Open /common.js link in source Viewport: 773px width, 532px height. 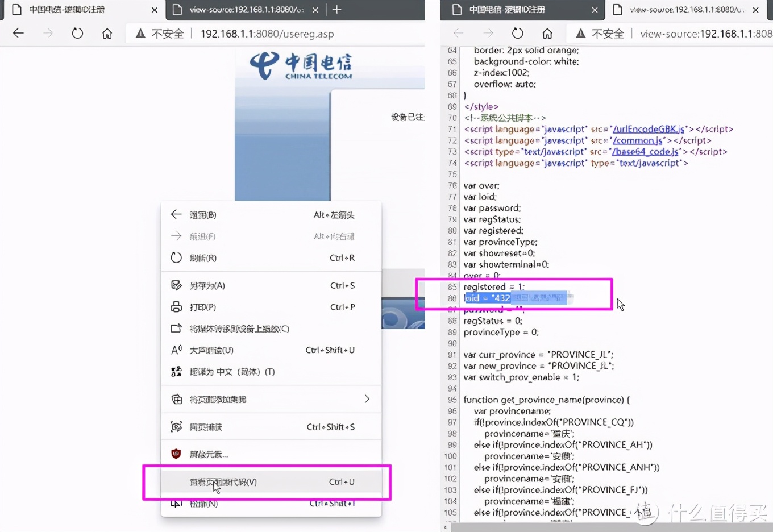(637, 140)
